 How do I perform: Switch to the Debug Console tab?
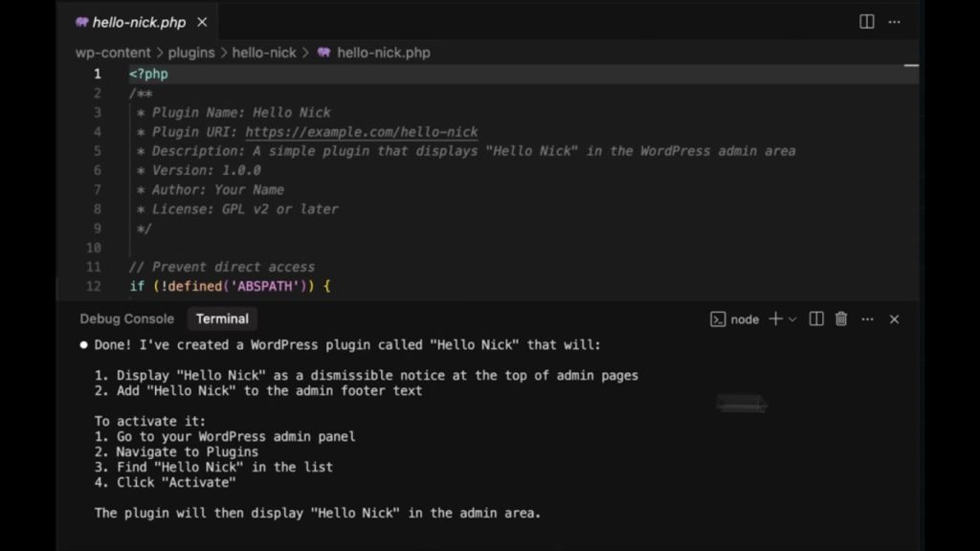tap(126, 320)
